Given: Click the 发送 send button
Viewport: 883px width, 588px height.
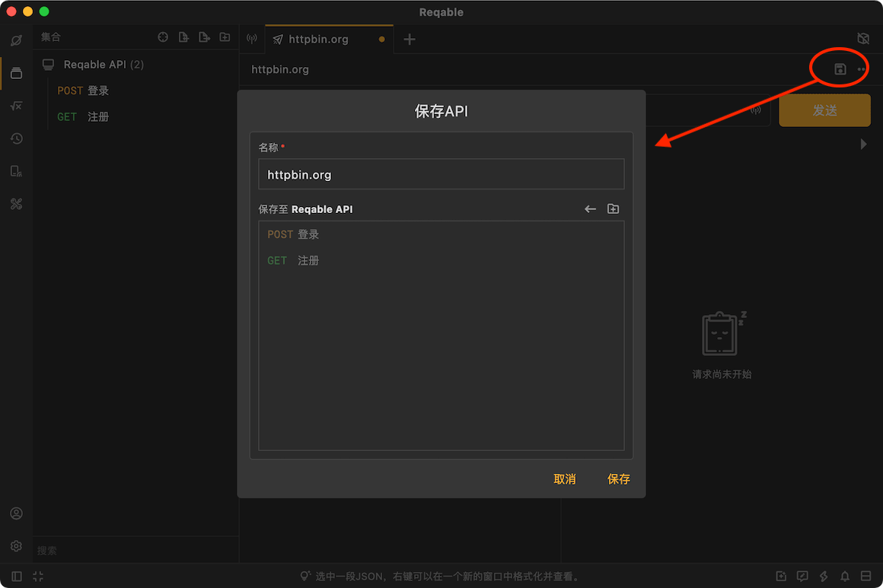Looking at the screenshot, I should coord(824,110).
